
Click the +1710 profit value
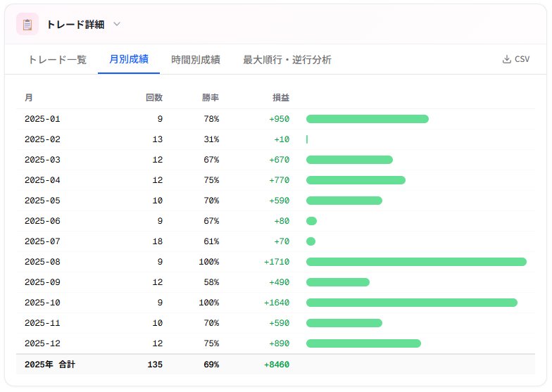(x=277, y=262)
